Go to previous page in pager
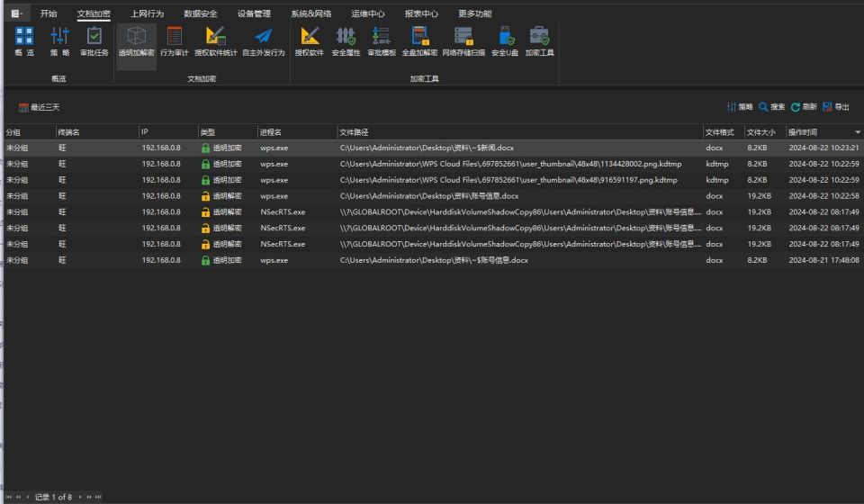The width and height of the screenshot is (864, 504). pos(18,497)
